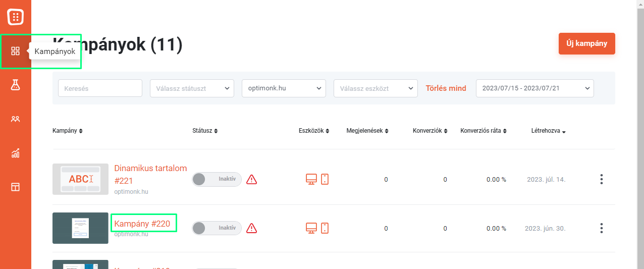The height and width of the screenshot is (269, 644).
Task: Click the warning triangle for Dinamikus tartalom #221
Action: [x=252, y=179]
